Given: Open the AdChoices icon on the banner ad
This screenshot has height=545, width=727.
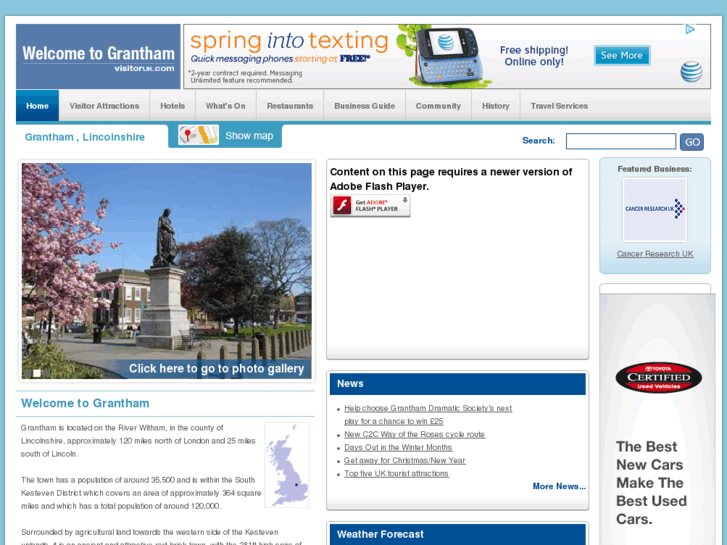Looking at the screenshot, I should click(690, 30).
